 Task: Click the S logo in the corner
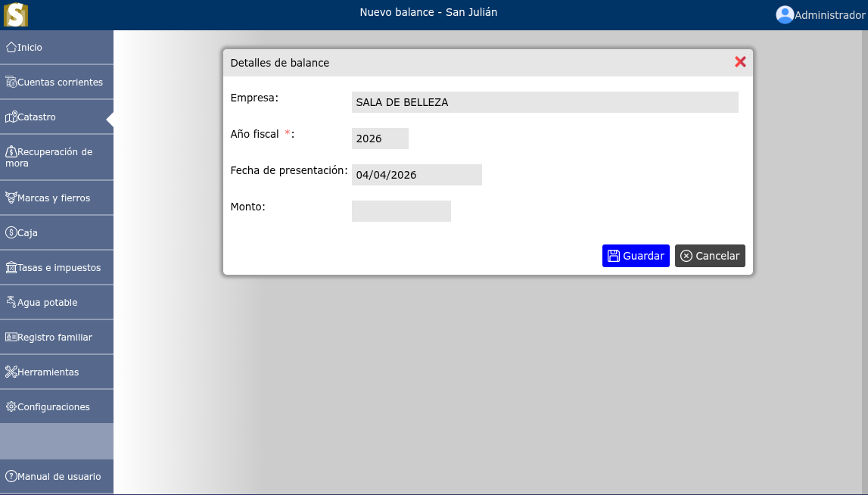tap(15, 14)
